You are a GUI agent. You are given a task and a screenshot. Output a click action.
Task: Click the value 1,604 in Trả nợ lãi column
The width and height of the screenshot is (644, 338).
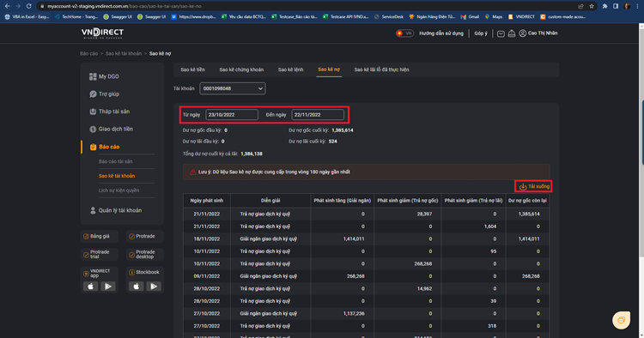(490, 226)
